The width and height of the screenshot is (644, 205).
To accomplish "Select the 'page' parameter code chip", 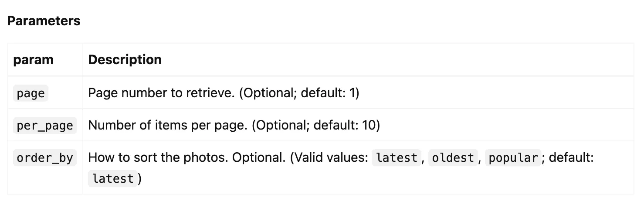I will pos(31,93).
